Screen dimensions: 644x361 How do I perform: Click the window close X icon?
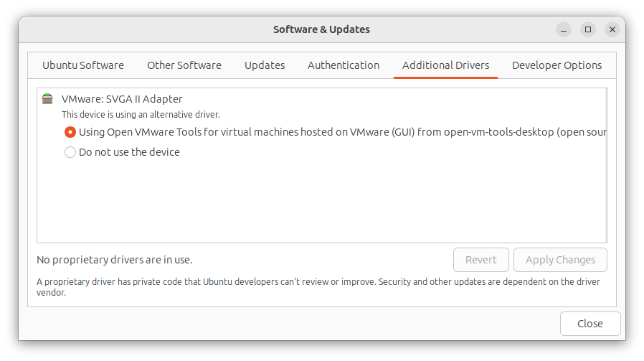[x=612, y=29]
